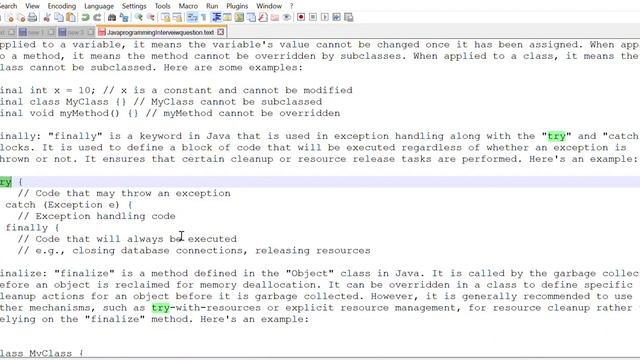
Task: Open the User Defined Language icon
Action: (x=227, y=18)
